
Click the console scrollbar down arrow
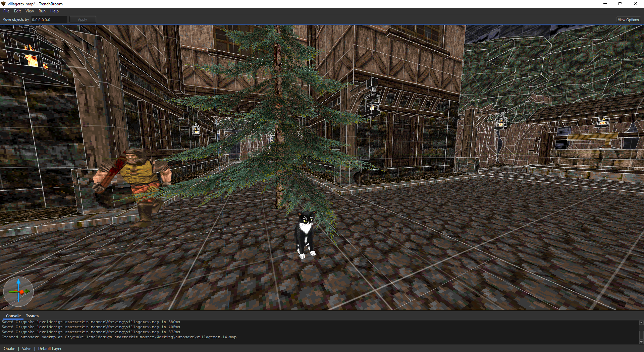(x=641, y=342)
